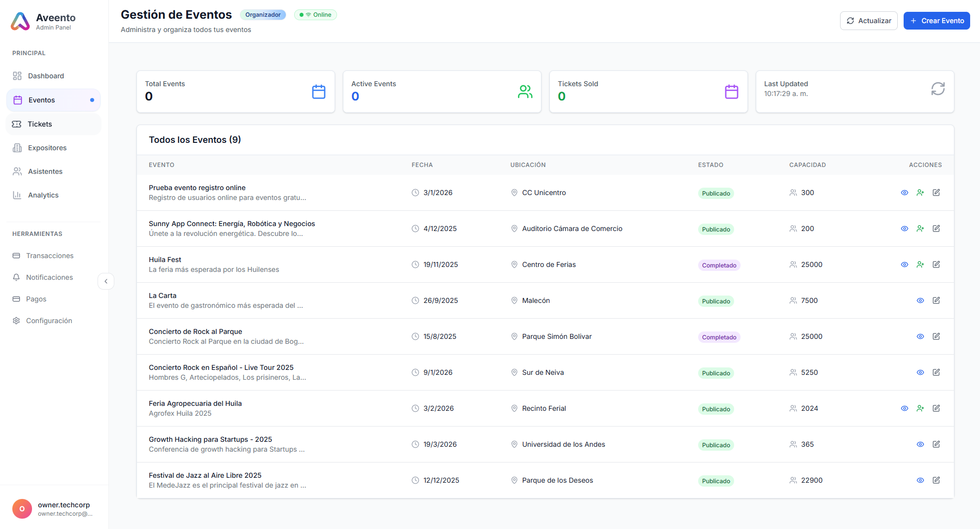Viewport: 980px width, 529px height.
Task: Show details of Huila Fest with eye icon
Action: (904, 264)
